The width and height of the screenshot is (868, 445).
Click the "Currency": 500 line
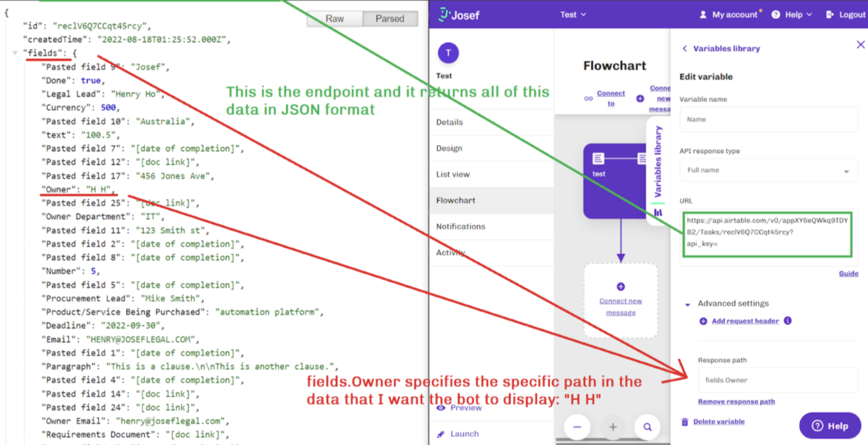point(81,108)
